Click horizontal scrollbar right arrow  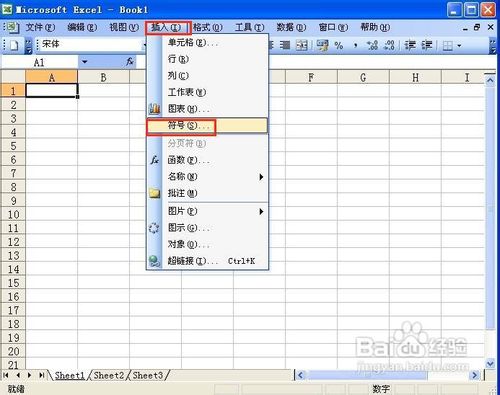tap(474, 375)
